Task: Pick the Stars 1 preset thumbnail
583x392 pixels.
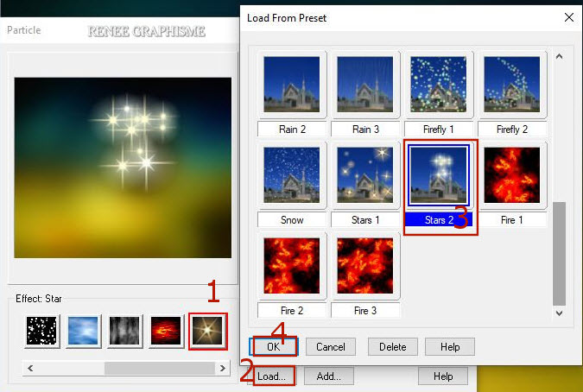Action: point(365,175)
